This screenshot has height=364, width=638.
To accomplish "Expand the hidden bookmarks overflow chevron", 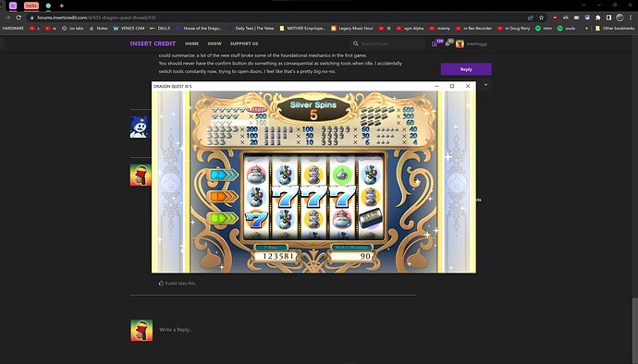I will (586, 29).
